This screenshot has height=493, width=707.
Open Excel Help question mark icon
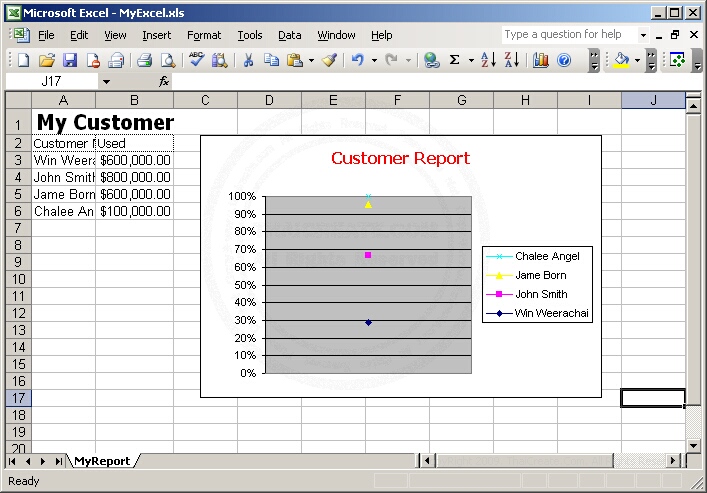[564, 60]
